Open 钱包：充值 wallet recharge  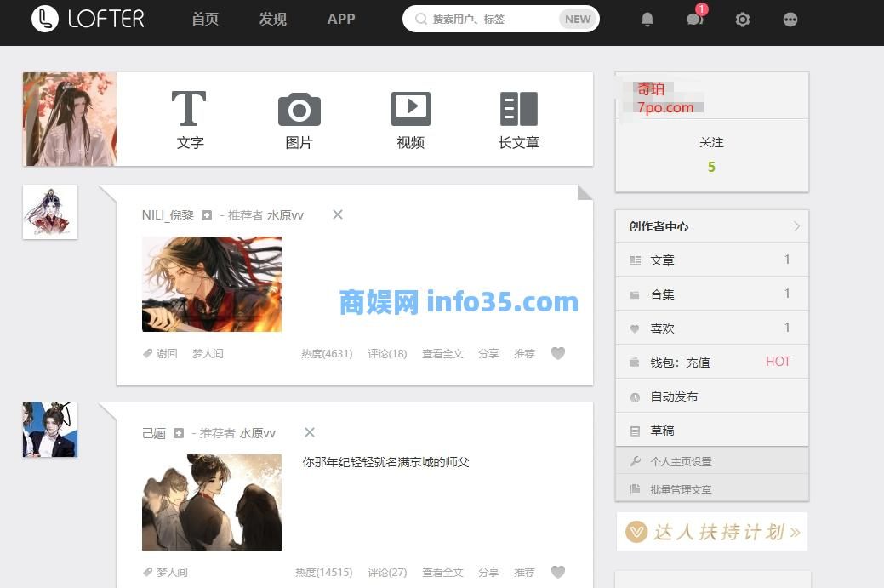712,362
